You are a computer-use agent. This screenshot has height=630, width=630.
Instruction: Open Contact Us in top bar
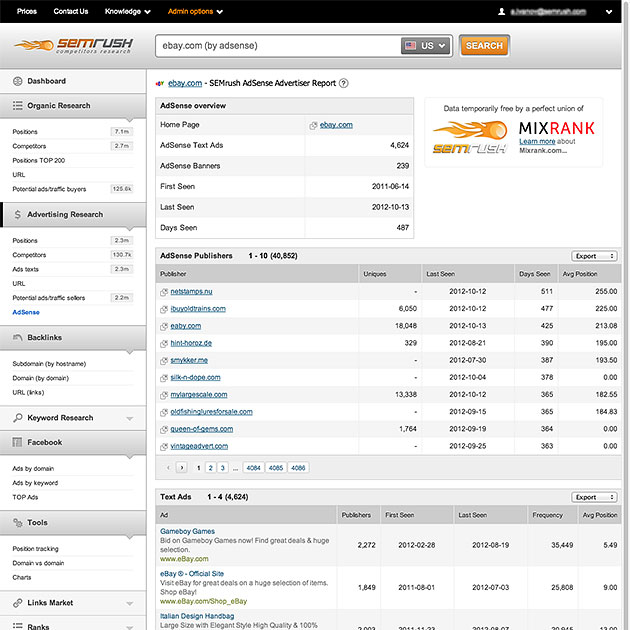click(71, 11)
